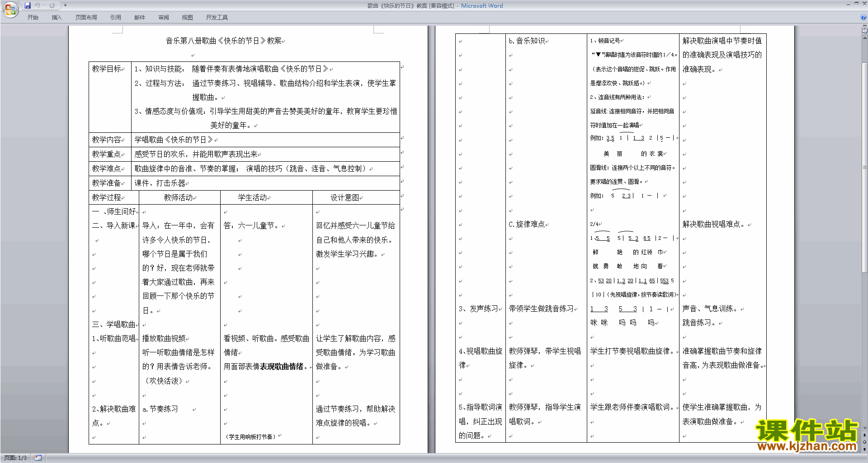The height and width of the screenshot is (463, 868).
Task: Open the Undo history dropdown arrow
Action: tap(44, 5)
